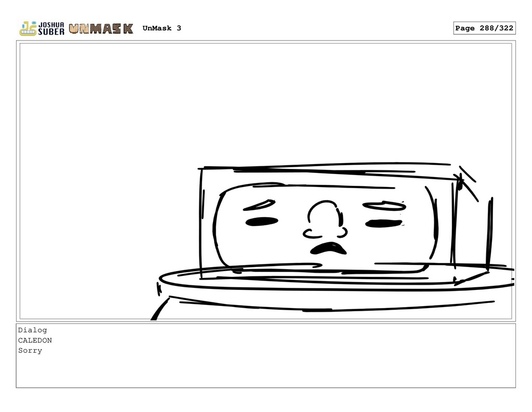Click the 'Sorry' dialog line
The height and width of the screenshot is (412, 532).
pos(30,351)
